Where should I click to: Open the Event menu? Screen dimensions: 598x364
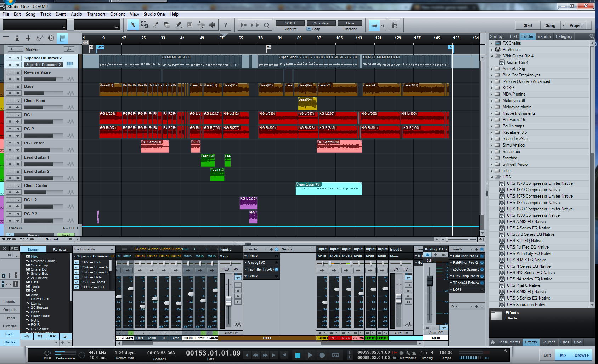[61, 14]
